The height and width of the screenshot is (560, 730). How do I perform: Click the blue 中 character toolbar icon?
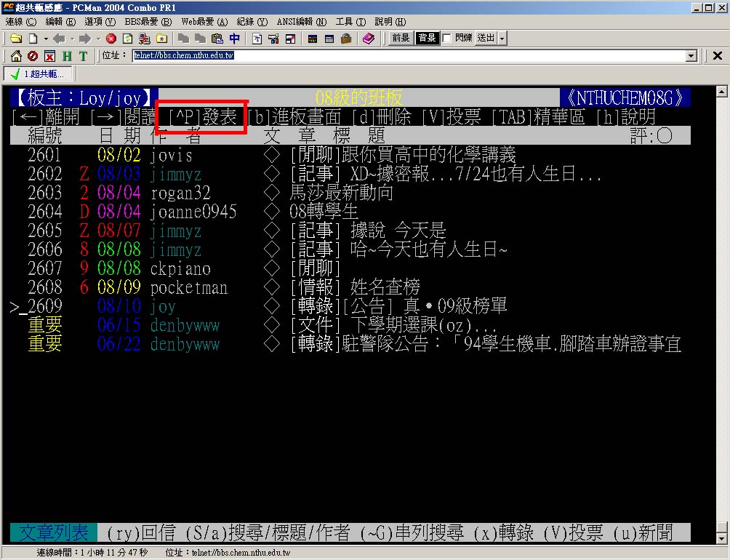234,39
